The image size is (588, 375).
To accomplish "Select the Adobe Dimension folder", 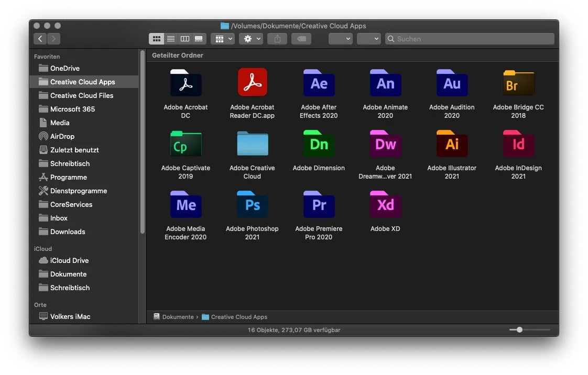I will pyautogui.click(x=319, y=144).
